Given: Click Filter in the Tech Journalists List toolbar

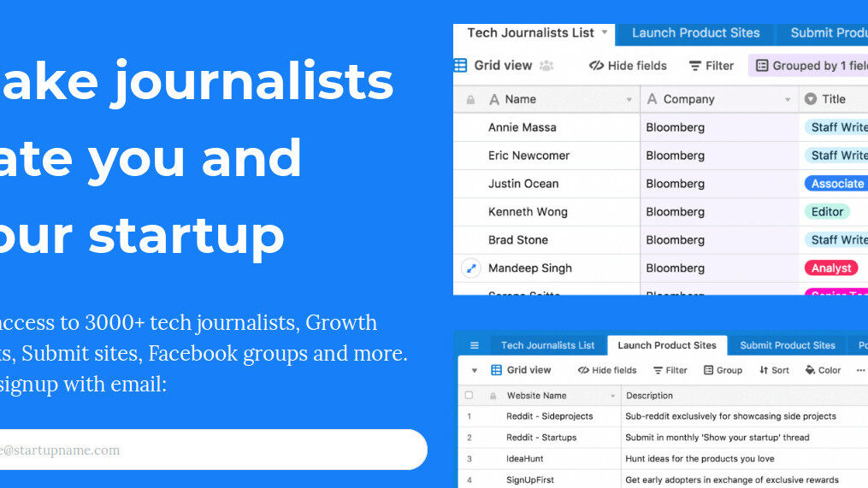Looking at the screenshot, I should [x=712, y=66].
